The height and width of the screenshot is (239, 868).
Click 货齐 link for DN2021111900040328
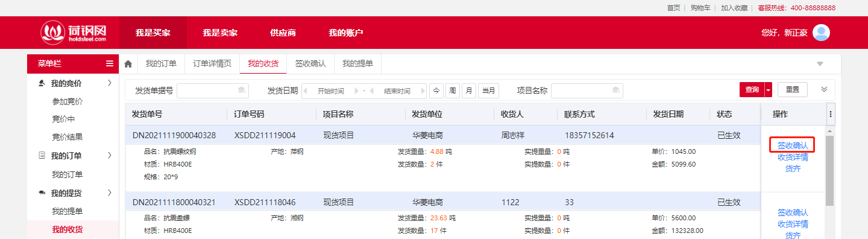(x=793, y=168)
